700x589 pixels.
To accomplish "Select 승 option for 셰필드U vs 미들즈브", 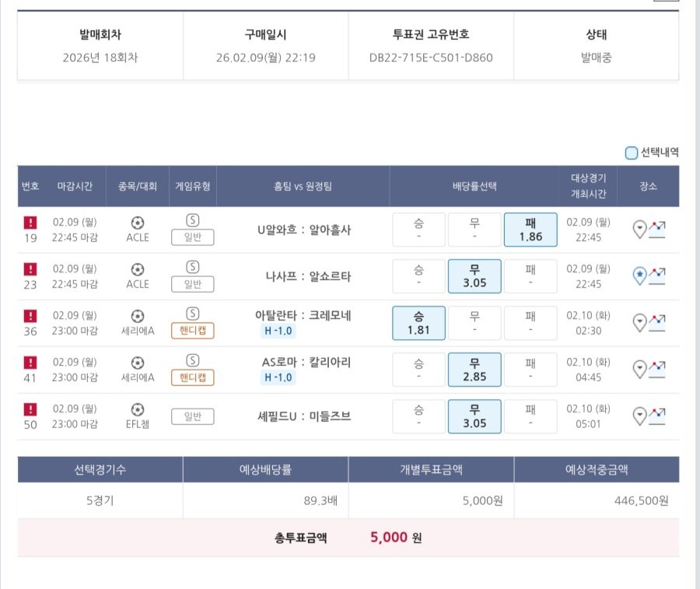I will (x=418, y=416).
